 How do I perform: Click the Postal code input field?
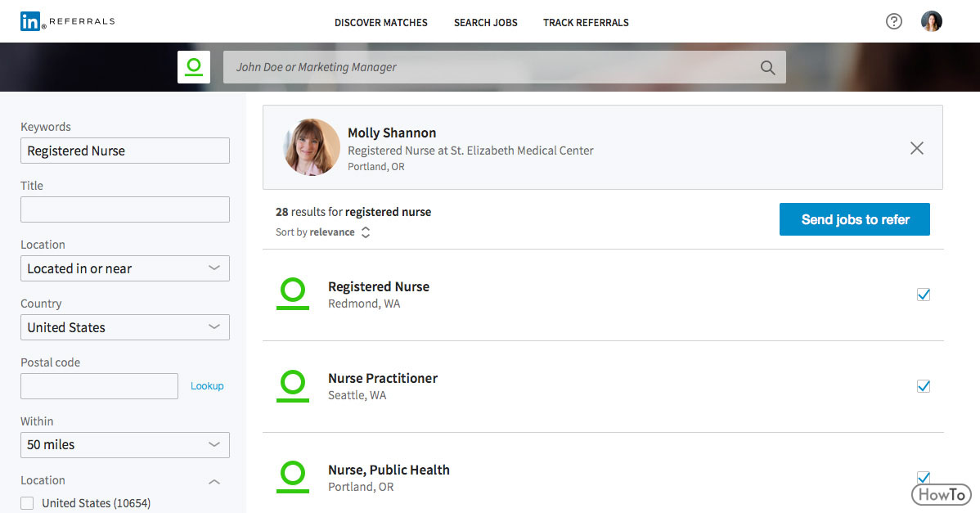[99, 386]
